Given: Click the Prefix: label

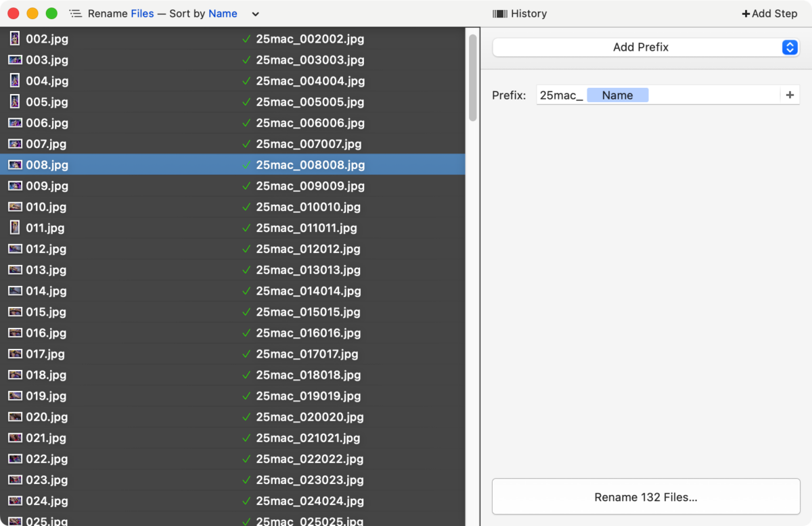Looking at the screenshot, I should (x=509, y=95).
